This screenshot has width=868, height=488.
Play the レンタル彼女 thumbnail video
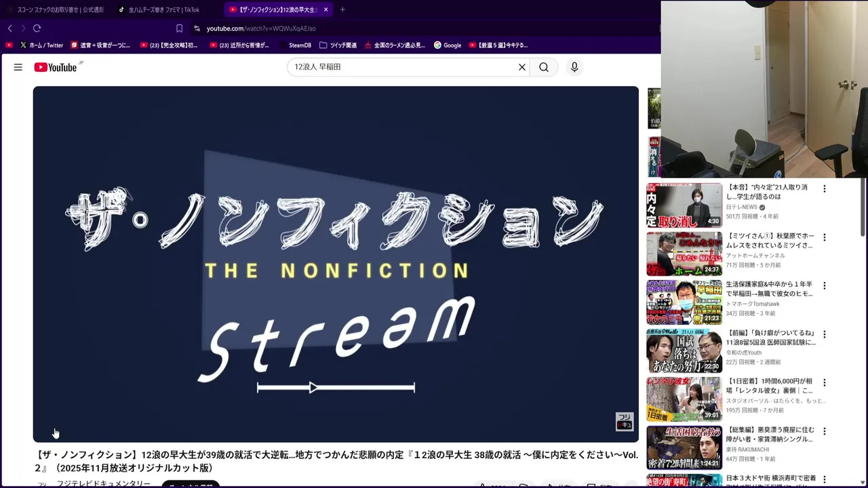pyautogui.click(x=684, y=399)
